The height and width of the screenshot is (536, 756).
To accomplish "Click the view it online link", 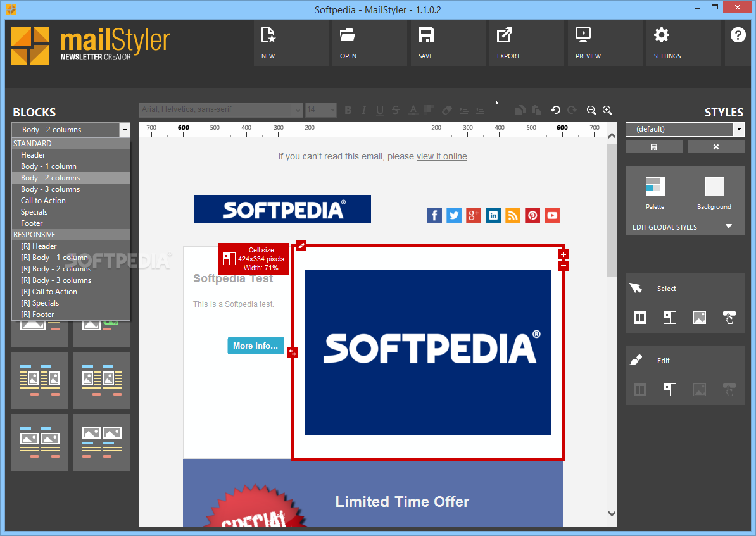I will tap(442, 157).
